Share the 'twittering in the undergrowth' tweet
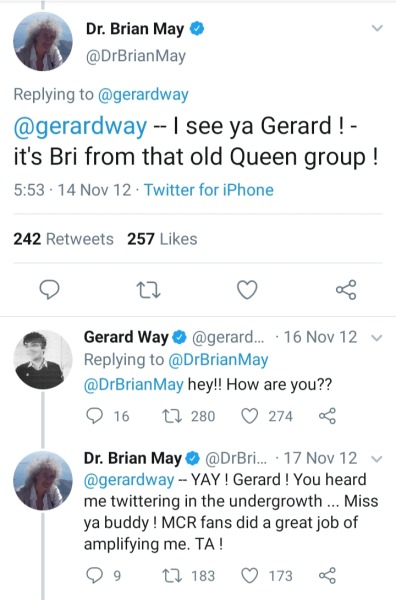This screenshot has height=600, width=396. point(328,576)
